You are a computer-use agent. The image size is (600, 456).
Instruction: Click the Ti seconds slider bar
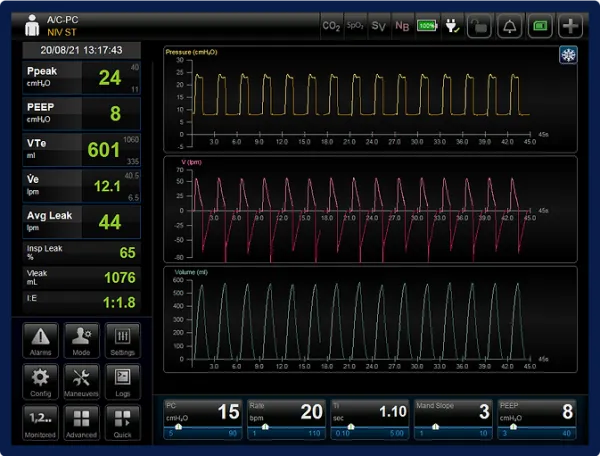tap(369, 429)
